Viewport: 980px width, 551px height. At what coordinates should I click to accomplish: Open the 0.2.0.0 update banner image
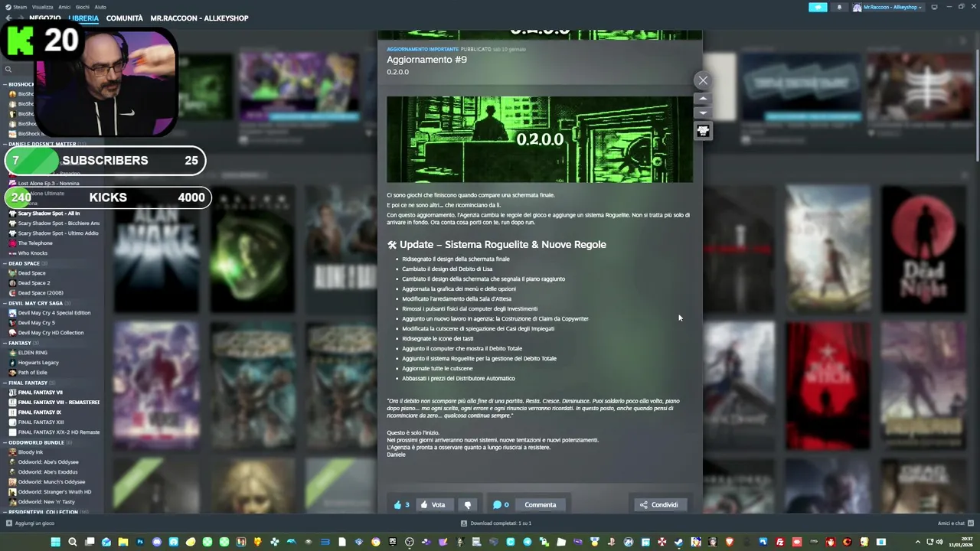(x=540, y=139)
